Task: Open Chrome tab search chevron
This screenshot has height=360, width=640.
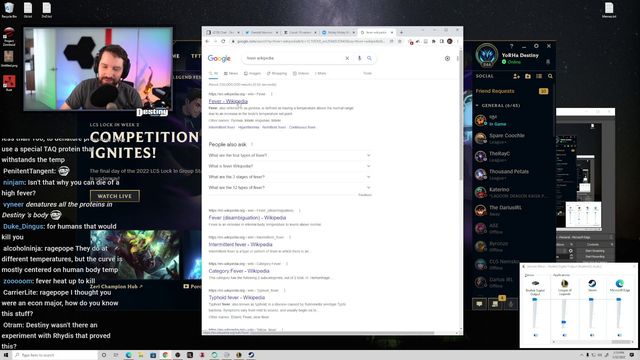Action: pos(422,30)
